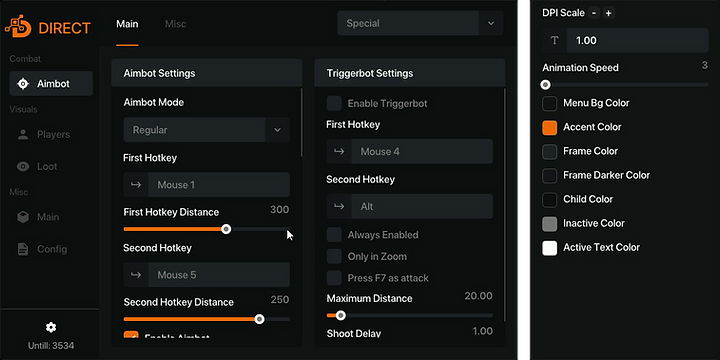Open the Aimbot Mode Regular dropdown
Screen dimensions: 720x360
pos(207,130)
